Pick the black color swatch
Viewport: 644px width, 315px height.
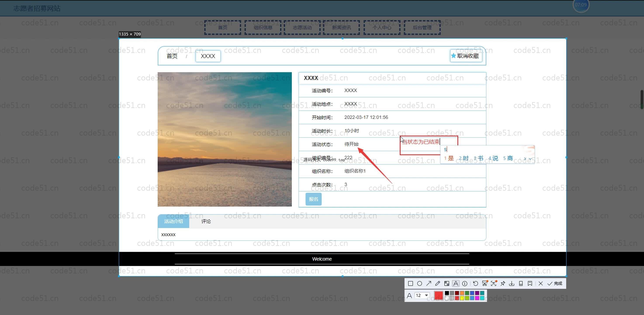447,293
